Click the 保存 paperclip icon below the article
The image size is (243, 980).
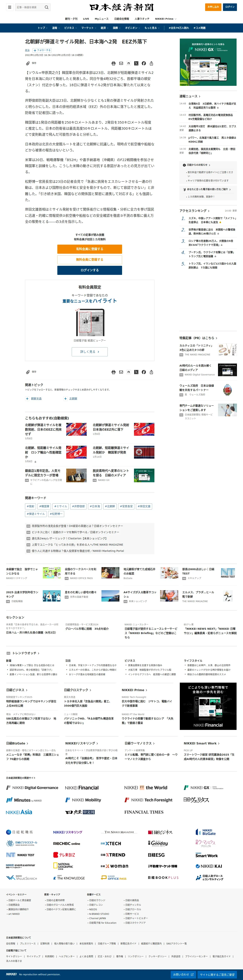click(27, 372)
